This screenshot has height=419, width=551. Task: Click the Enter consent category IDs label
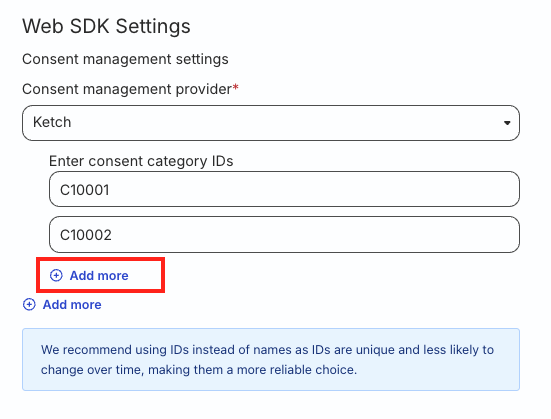(141, 161)
